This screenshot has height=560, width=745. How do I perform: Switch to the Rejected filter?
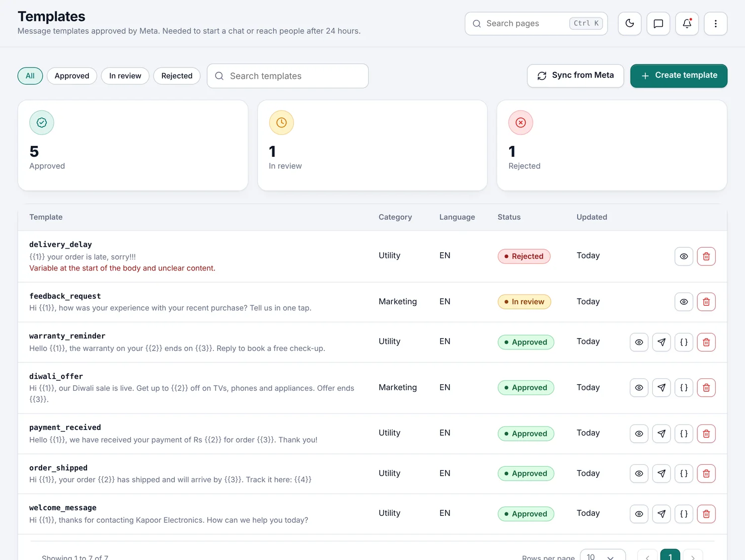point(177,76)
